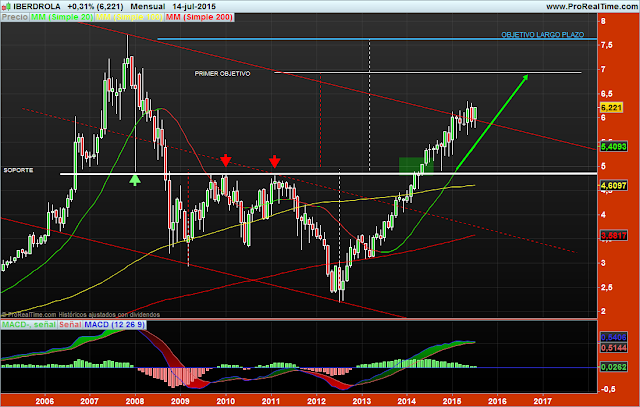This screenshot has height=407, width=640.
Task: Click the SOPORTE label
Action: tap(18, 170)
